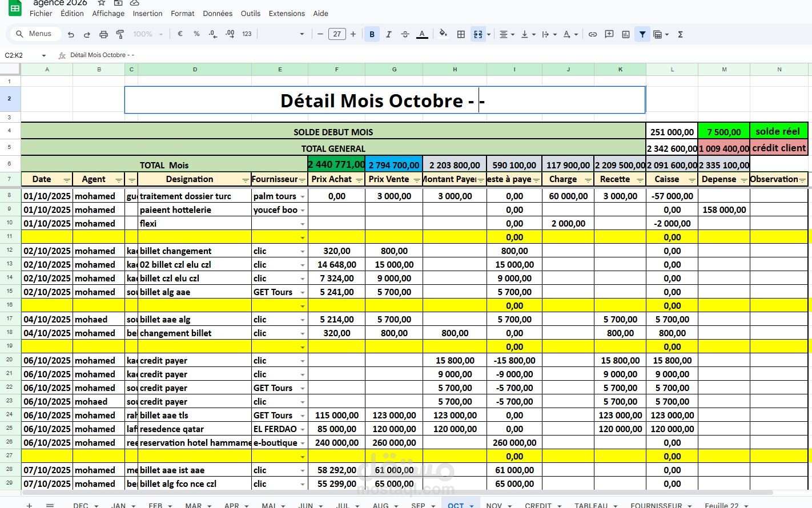The width and height of the screenshot is (812, 508).
Task: Select the paint format roller icon
Action: tap(120, 34)
